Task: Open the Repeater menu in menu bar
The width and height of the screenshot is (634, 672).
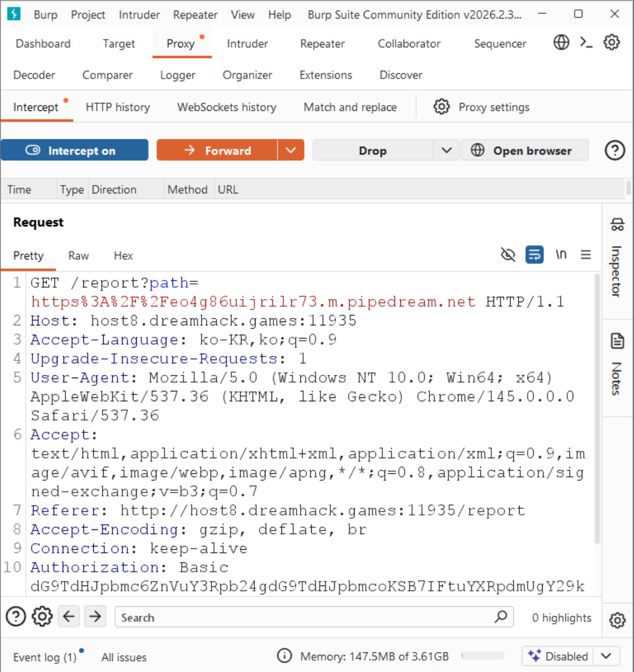Action: (195, 15)
